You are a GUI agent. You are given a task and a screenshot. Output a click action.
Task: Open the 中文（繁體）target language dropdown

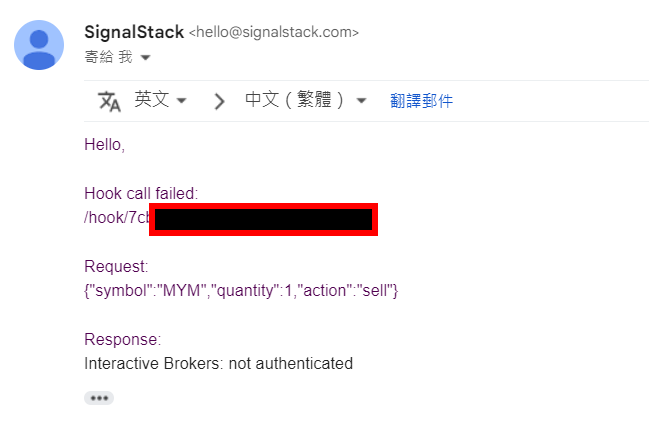[305, 100]
